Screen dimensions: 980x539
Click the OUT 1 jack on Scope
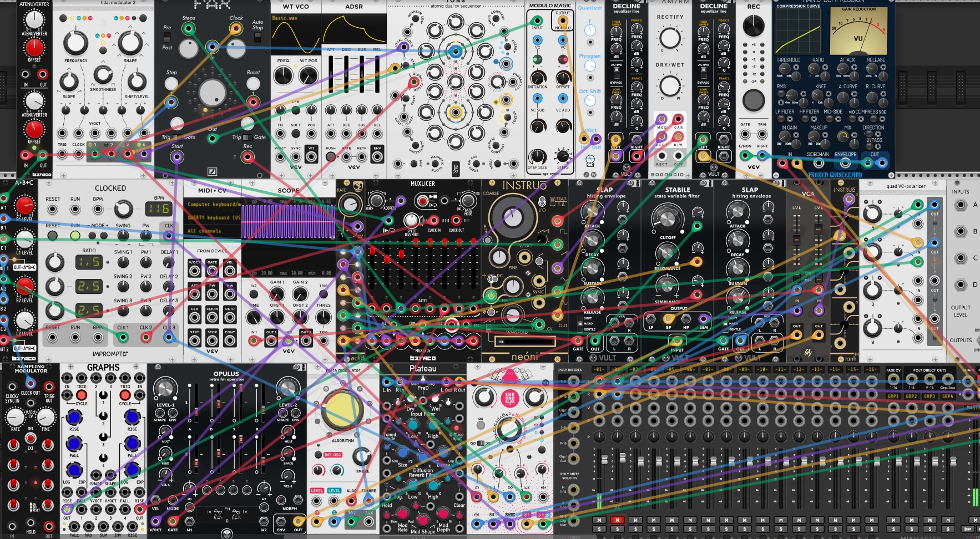coord(271,340)
